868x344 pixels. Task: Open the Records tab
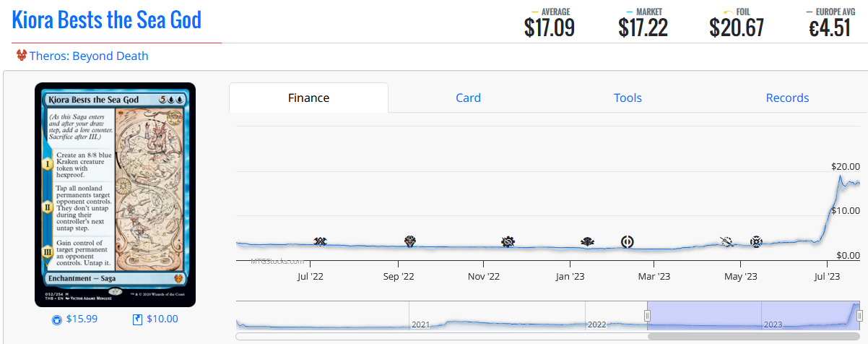(787, 98)
